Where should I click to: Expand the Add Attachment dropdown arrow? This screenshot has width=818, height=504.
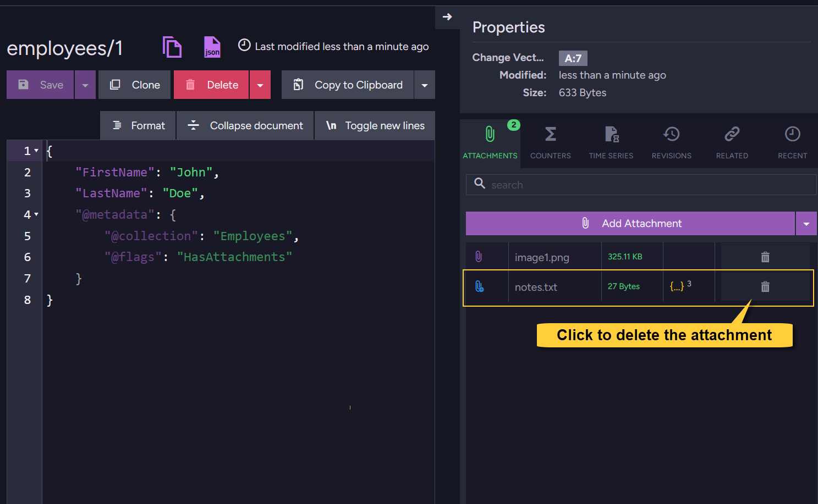coord(806,224)
